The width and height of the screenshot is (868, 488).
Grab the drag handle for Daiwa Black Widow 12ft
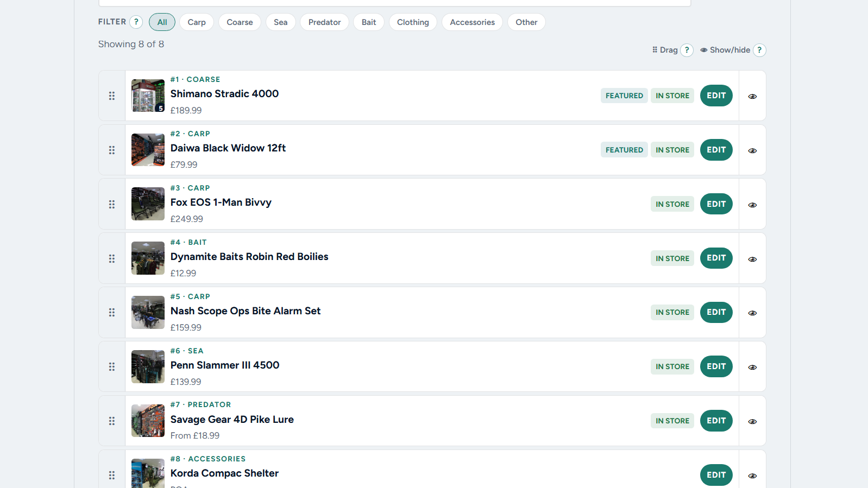[x=112, y=150]
